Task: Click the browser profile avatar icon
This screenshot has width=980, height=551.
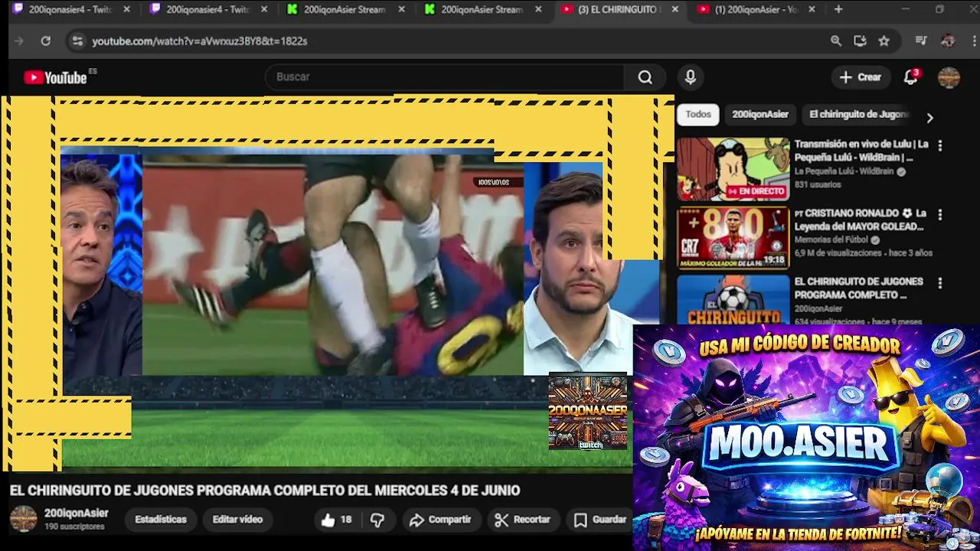Action: [x=948, y=41]
